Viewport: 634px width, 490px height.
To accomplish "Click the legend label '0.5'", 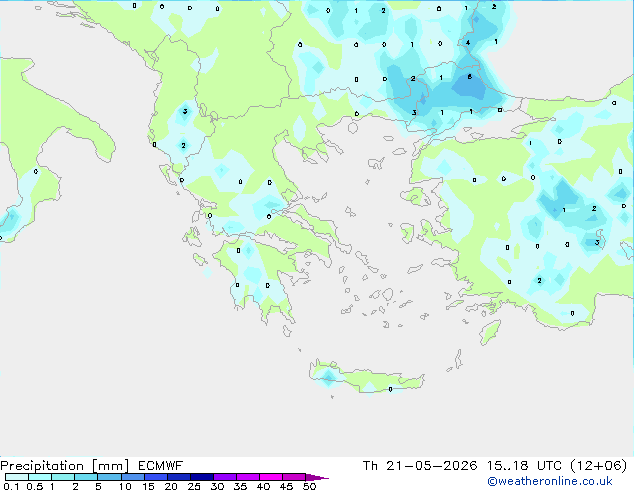I will click(35, 486).
